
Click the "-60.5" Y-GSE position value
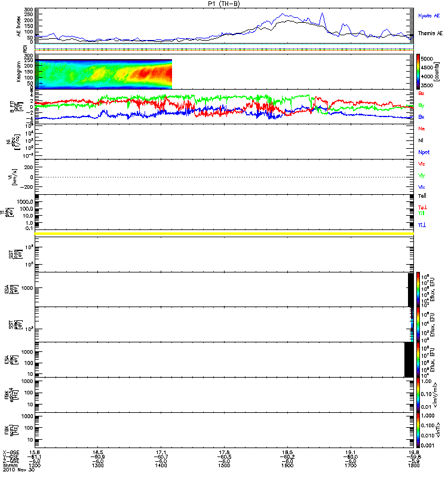tap(223, 457)
